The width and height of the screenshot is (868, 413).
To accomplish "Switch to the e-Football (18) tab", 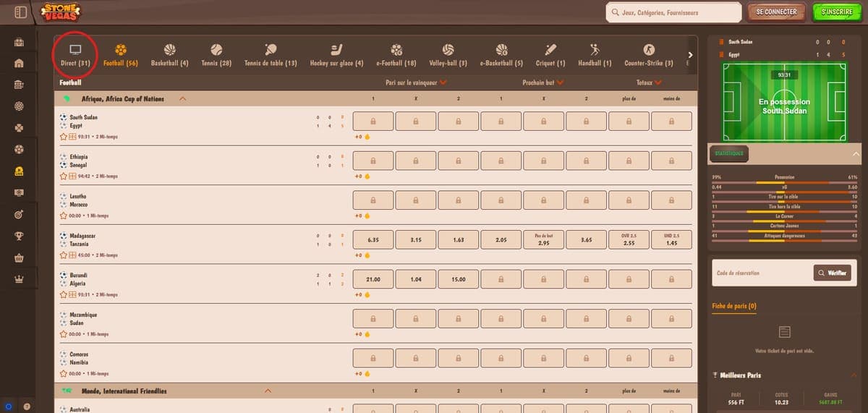I will (396, 55).
